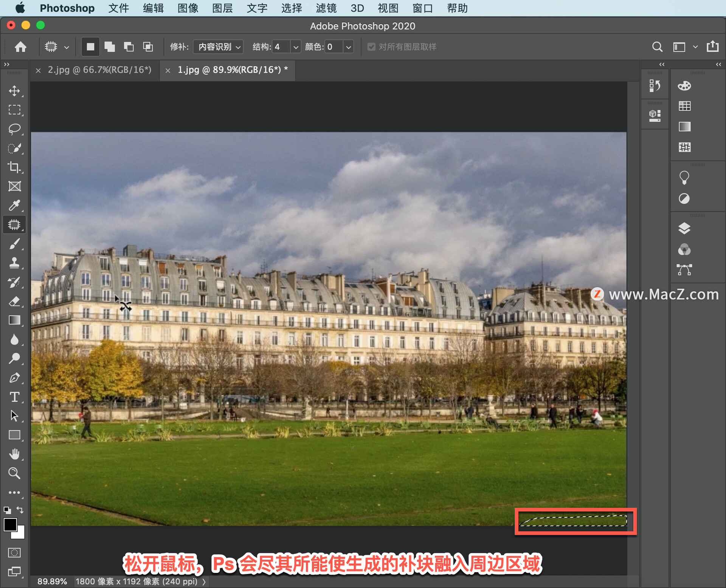Viewport: 726px width, 588px height.
Task: Enable Intersect with Selection mode
Action: 148,46
